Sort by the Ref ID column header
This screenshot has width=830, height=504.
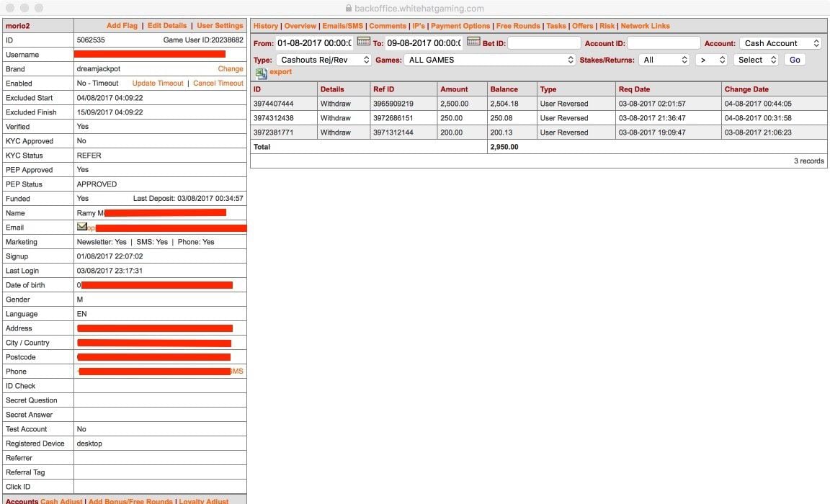(384, 89)
